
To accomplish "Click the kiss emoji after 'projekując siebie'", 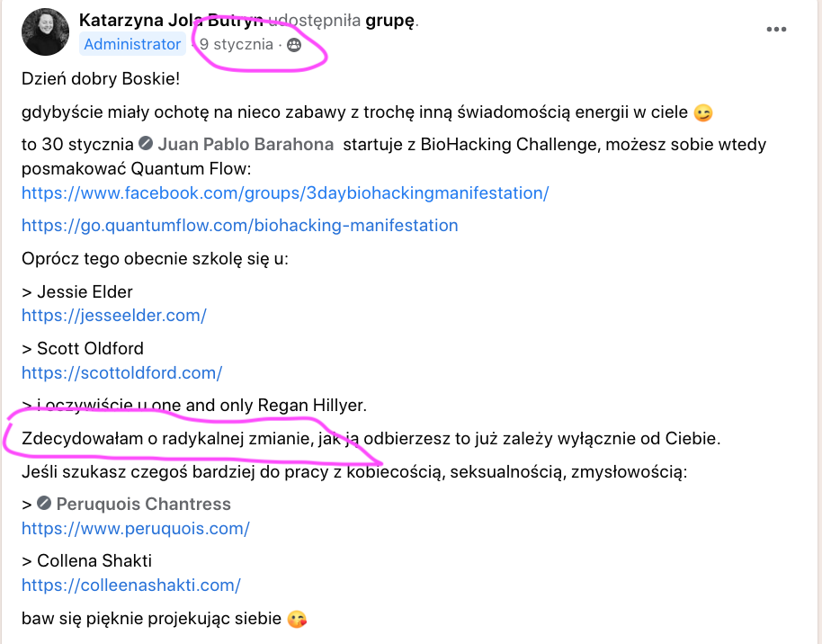I will click(298, 620).
